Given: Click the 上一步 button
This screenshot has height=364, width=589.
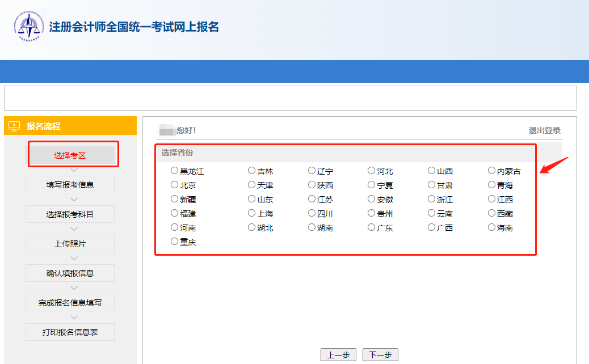Looking at the screenshot, I should [339, 354].
